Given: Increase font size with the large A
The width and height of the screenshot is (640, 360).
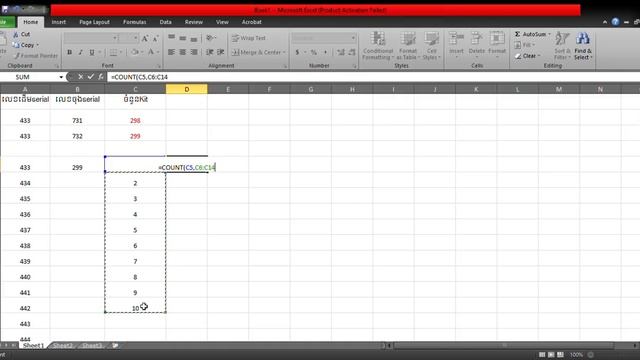Looking at the screenshot, I should (145, 38).
